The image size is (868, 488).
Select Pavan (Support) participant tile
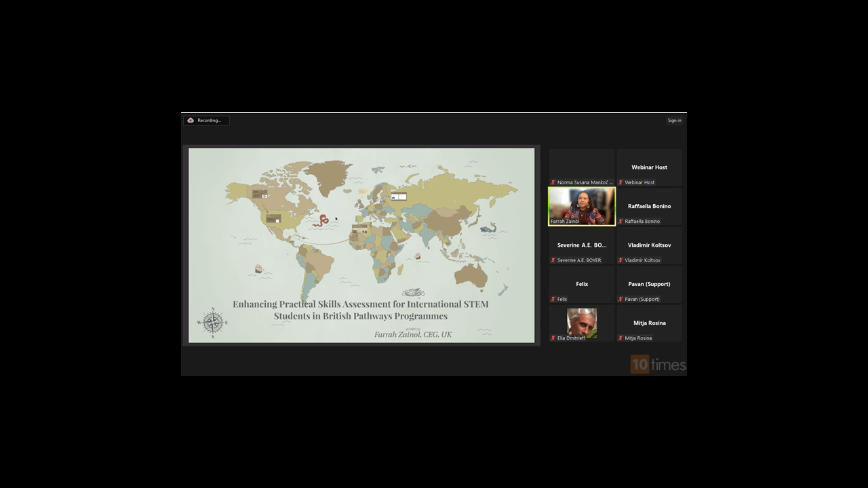click(650, 284)
